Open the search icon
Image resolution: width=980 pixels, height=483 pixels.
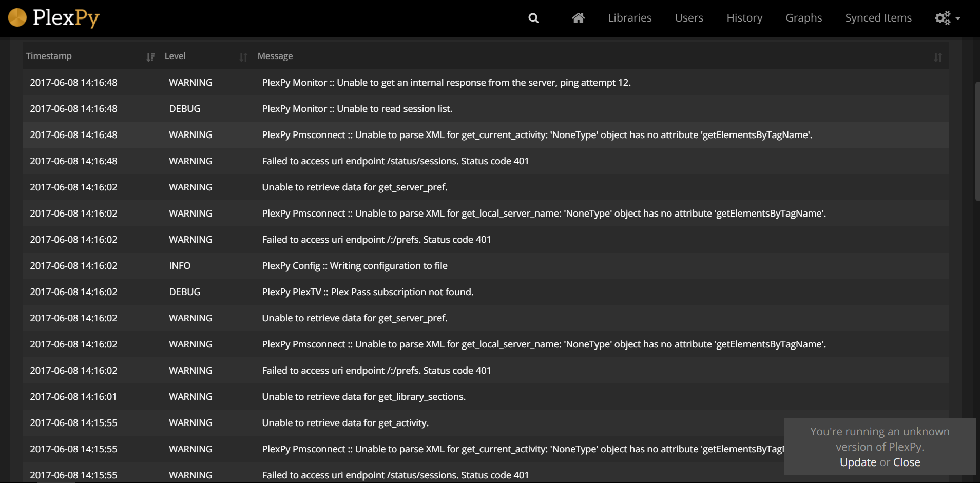[x=533, y=17]
